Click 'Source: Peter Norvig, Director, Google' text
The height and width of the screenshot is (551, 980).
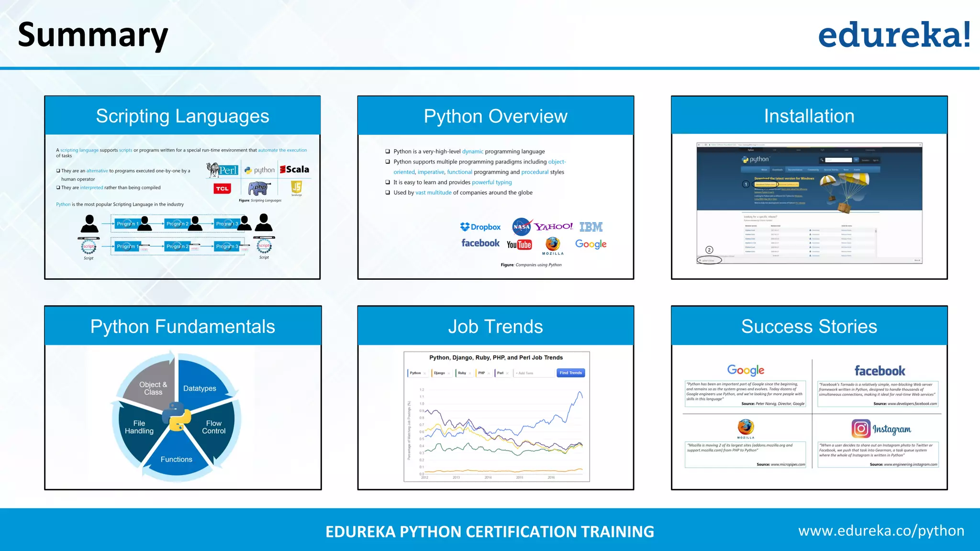(773, 404)
